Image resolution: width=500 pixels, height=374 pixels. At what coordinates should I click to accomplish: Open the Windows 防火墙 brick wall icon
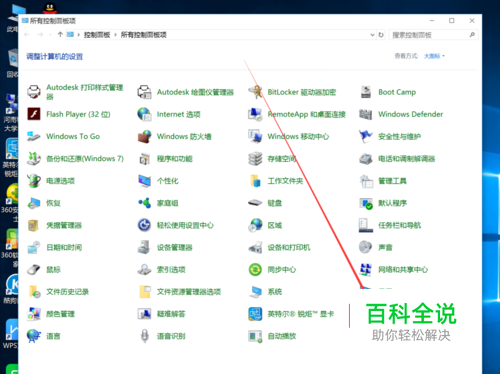144,136
